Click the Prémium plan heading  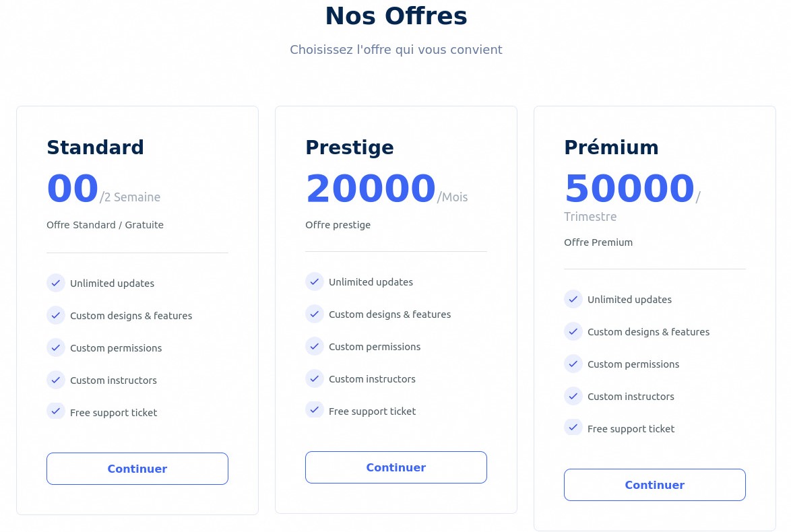[611, 147]
